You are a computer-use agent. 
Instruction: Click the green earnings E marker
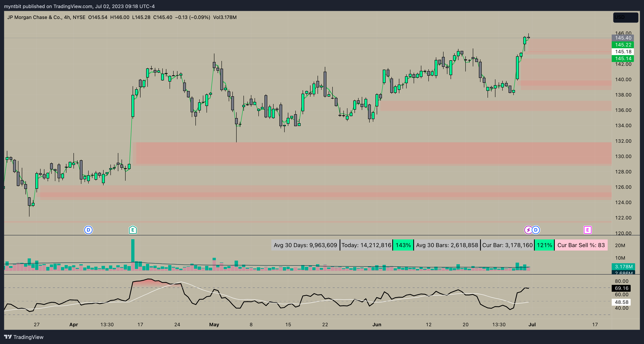point(133,230)
